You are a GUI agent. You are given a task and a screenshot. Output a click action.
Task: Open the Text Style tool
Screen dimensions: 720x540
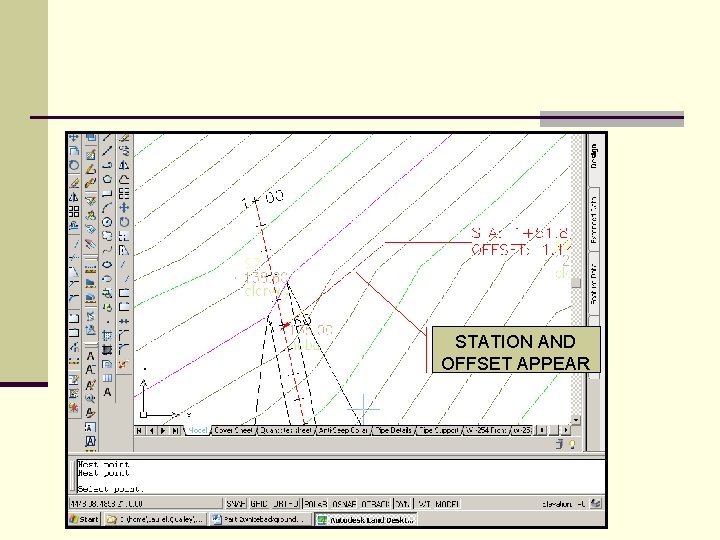(90, 413)
